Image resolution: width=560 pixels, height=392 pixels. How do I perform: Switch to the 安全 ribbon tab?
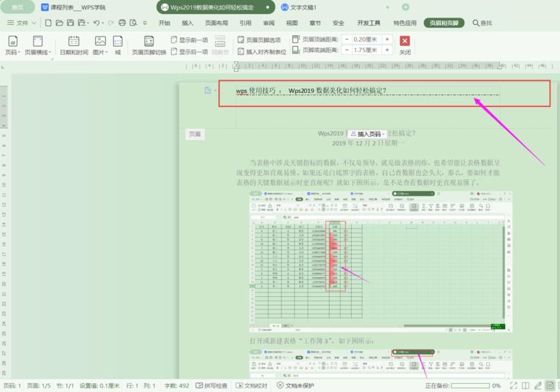[x=338, y=23]
